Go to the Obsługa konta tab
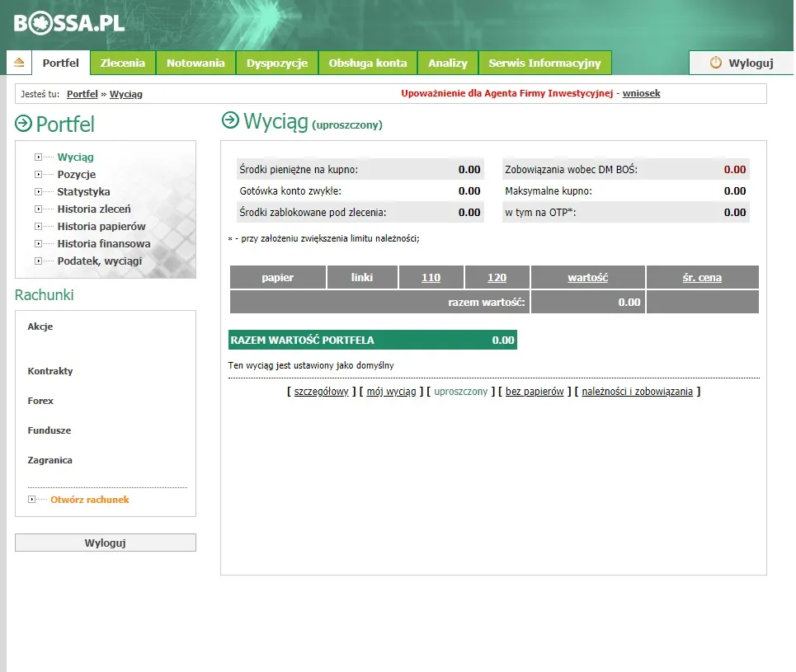The width and height of the screenshot is (796, 672). 368,63
